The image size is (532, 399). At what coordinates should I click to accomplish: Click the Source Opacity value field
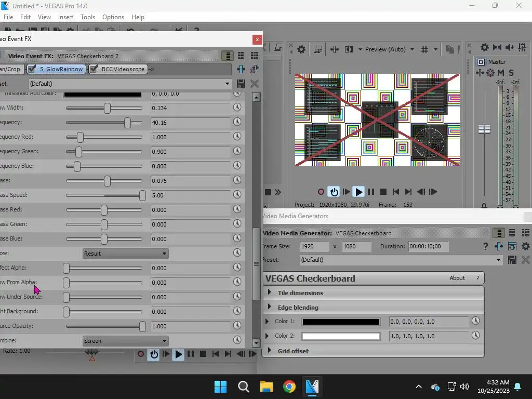coord(191,326)
